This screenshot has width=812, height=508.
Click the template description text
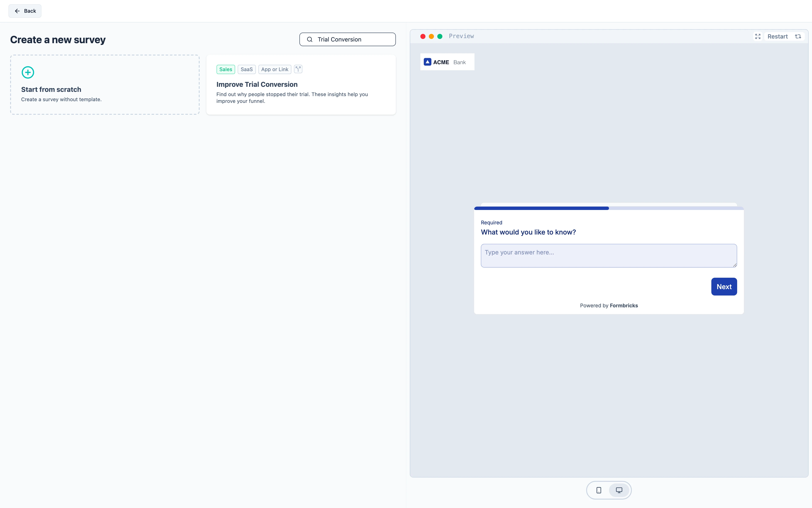(292, 97)
